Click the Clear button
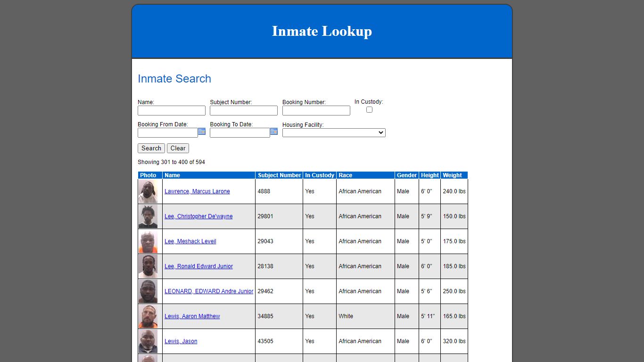 [x=178, y=148]
